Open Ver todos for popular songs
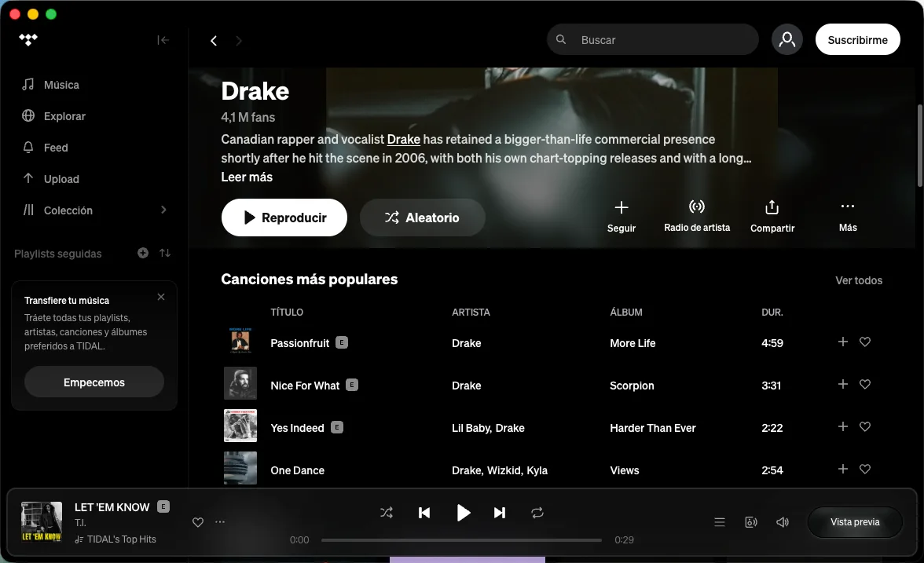Image resolution: width=924 pixels, height=563 pixels. tap(859, 280)
